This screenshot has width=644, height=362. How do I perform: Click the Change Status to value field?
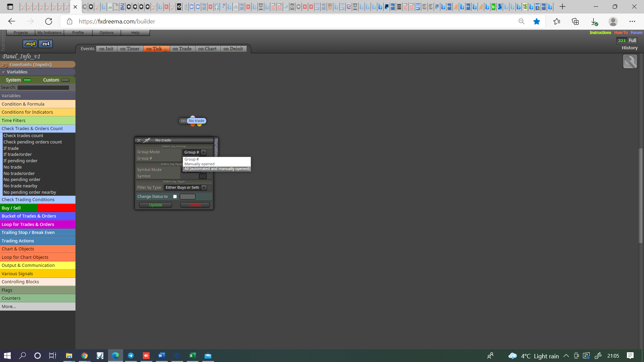pos(187,197)
